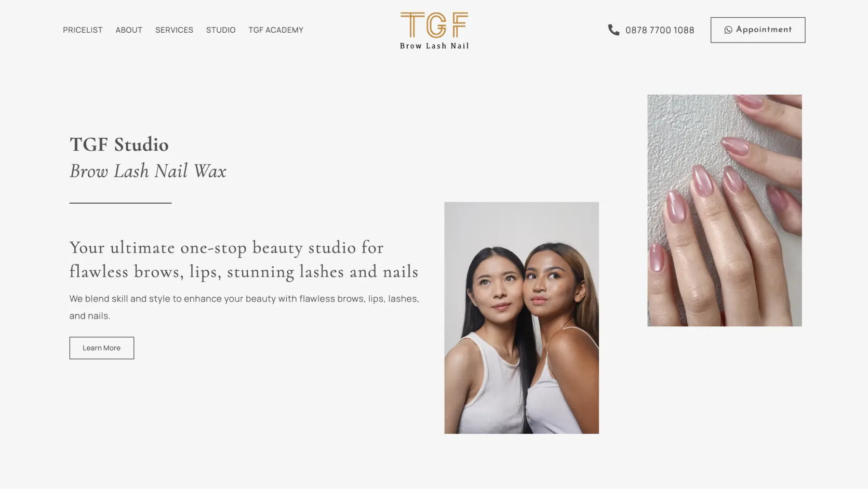This screenshot has height=489, width=868.
Task: Click the phone handset icon
Action: pos(613,30)
